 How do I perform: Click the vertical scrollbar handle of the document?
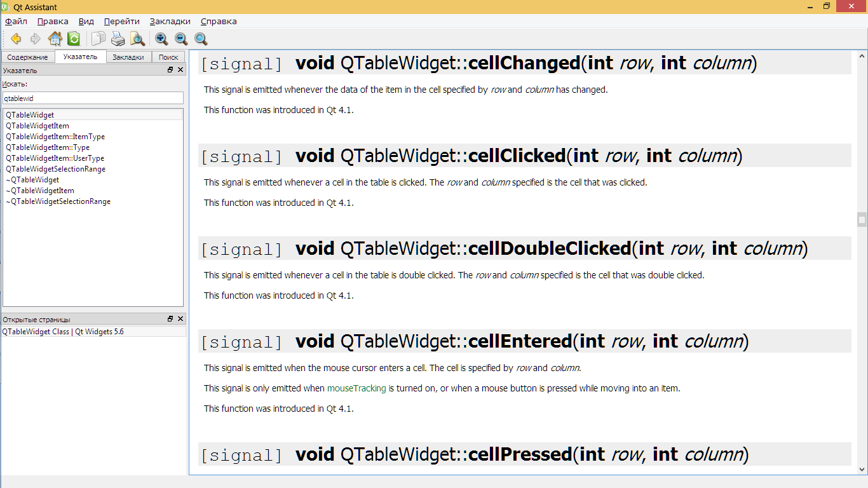point(862,220)
